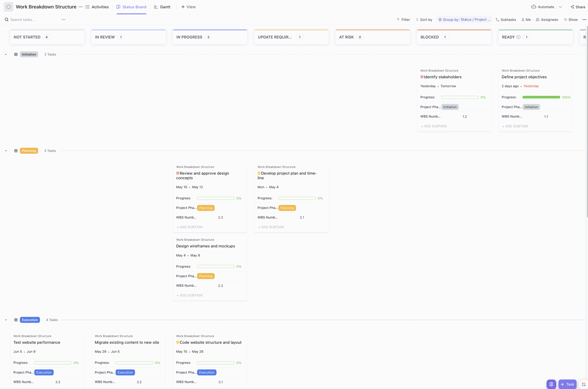588x389 pixels.
Task: Open the Show display settings
Action: coord(571,20)
